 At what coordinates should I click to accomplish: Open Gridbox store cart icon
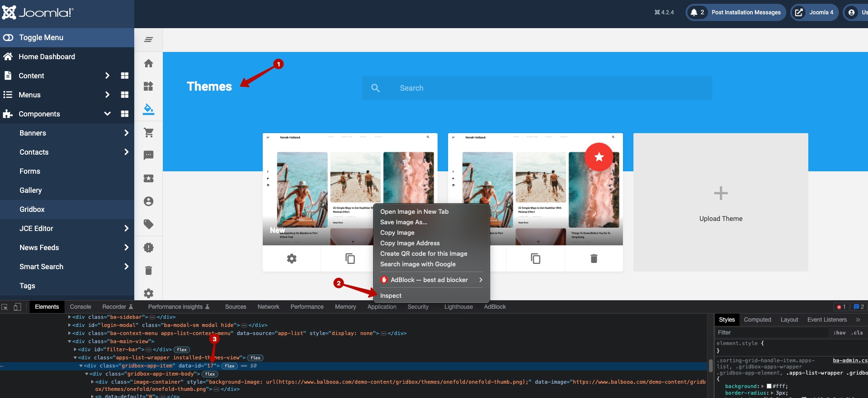point(149,132)
